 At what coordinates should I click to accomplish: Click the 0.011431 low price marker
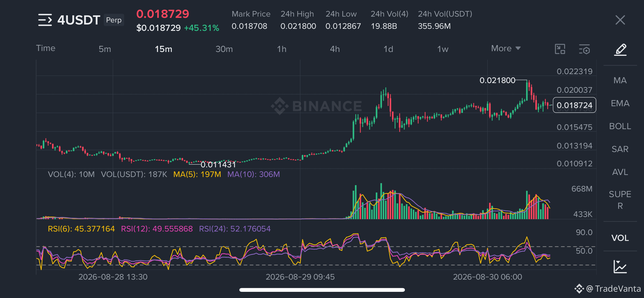pyautogui.click(x=218, y=164)
